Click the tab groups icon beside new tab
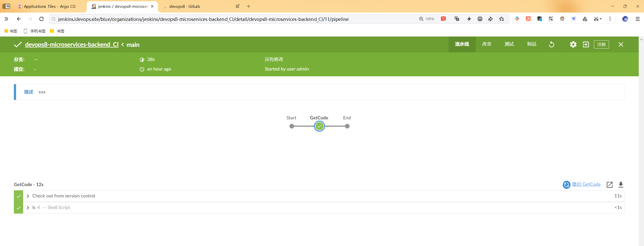 click(237, 6)
